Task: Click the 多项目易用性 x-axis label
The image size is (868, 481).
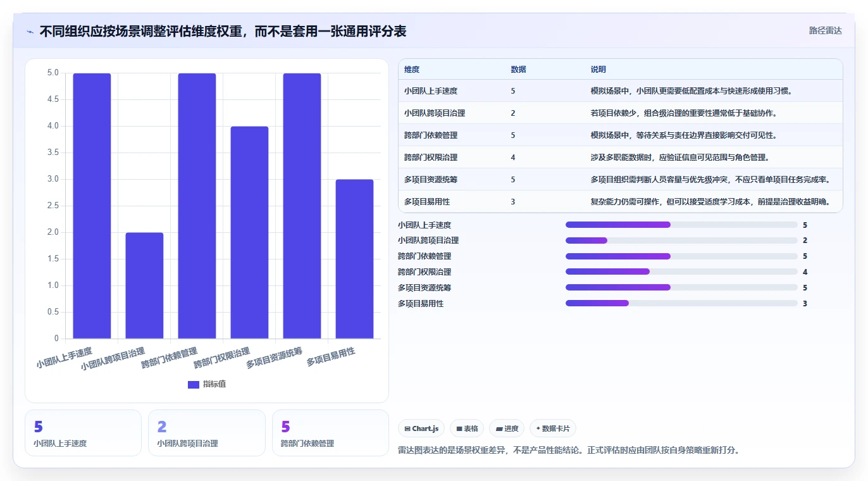Action: tap(331, 357)
